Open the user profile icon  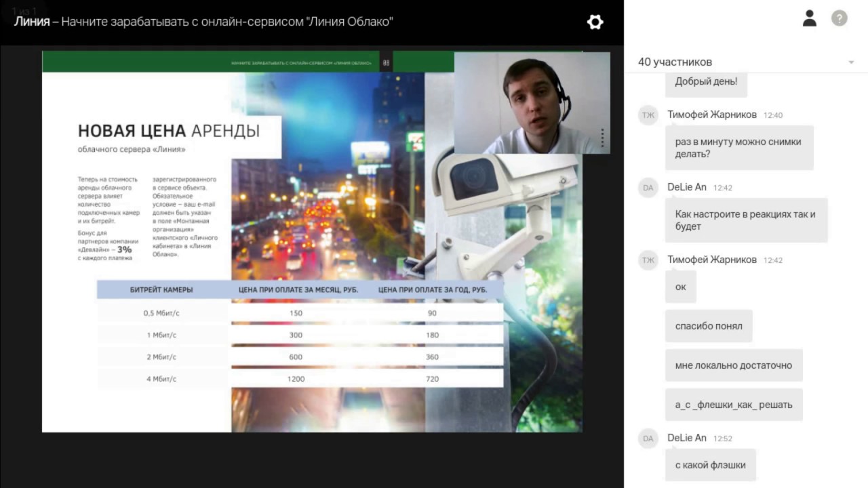(810, 18)
